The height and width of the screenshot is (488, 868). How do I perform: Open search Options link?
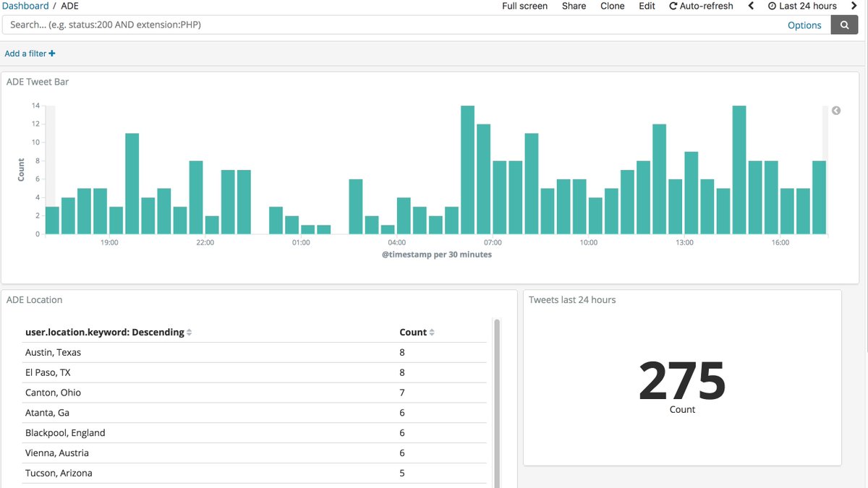coord(804,25)
